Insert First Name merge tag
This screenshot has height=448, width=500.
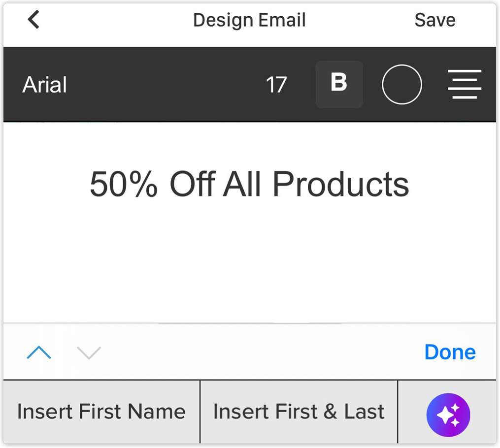(x=101, y=412)
